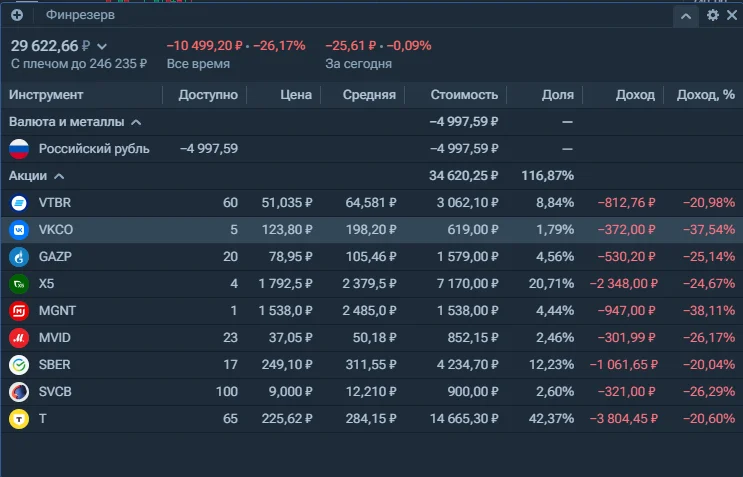Sort by the Доступно column header
743x477 pixels.
coord(208,95)
